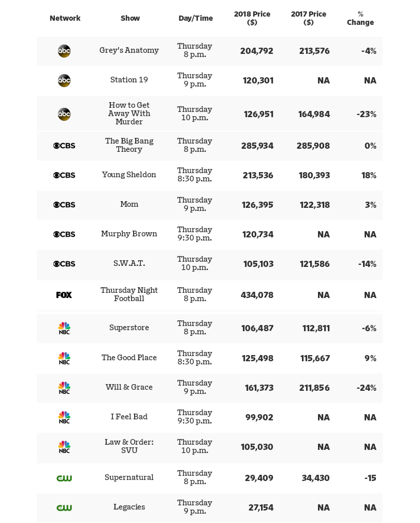This screenshot has height=523, width=420.
Task: Click the 2018 Price ($) column header
Action: coord(252,18)
